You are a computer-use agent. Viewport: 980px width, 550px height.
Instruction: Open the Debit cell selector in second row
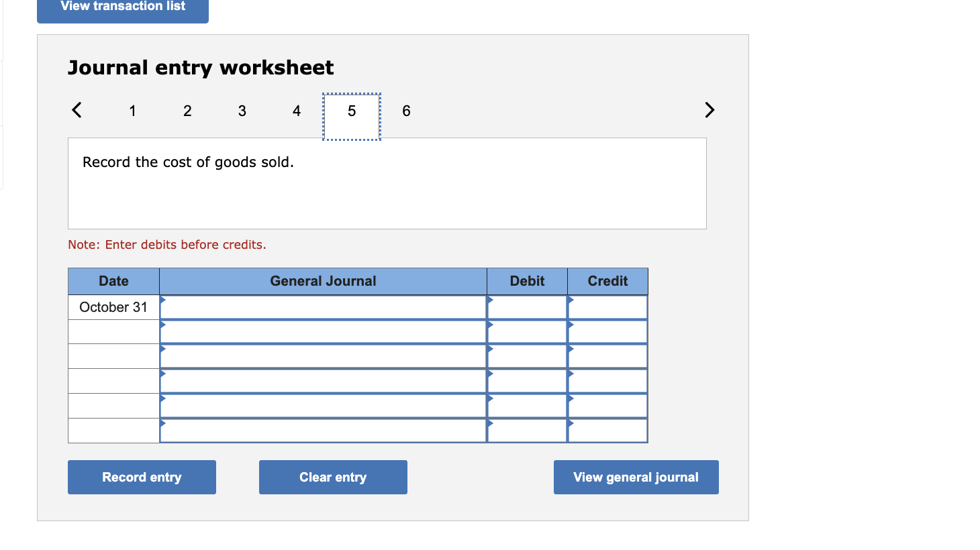pos(489,326)
